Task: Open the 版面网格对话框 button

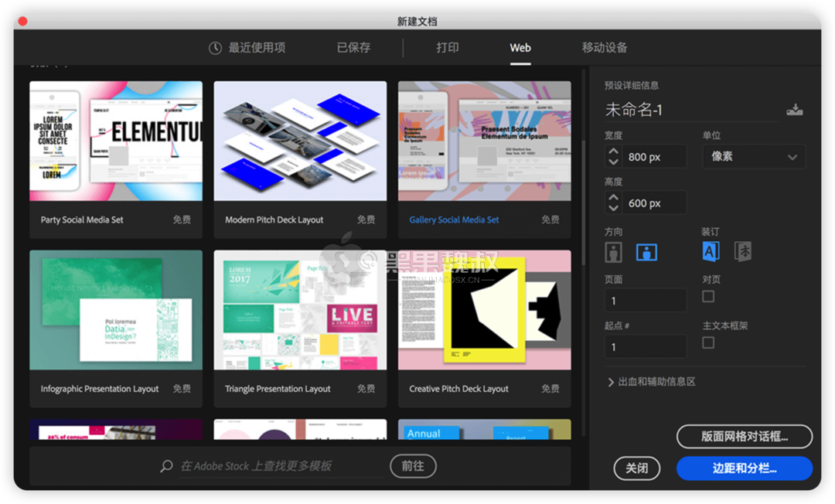Action: pyautogui.click(x=744, y=437)
